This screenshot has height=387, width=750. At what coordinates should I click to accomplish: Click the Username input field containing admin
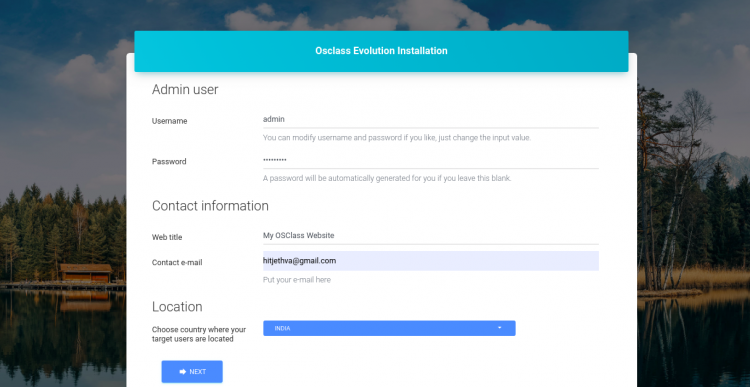tap(430, 120)
